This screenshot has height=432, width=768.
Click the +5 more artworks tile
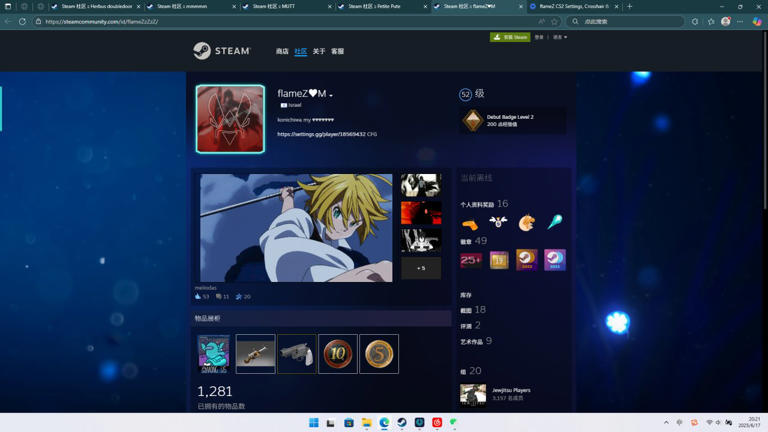point(421,268)
